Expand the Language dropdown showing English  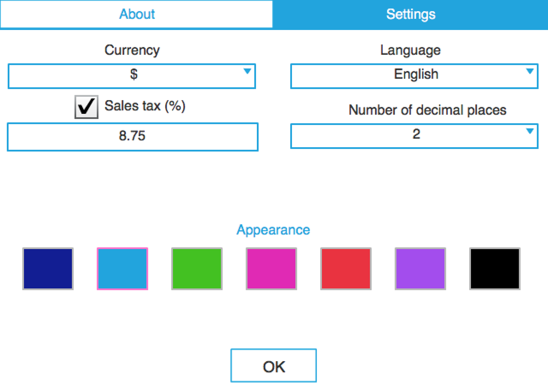[x=414, y=76]
